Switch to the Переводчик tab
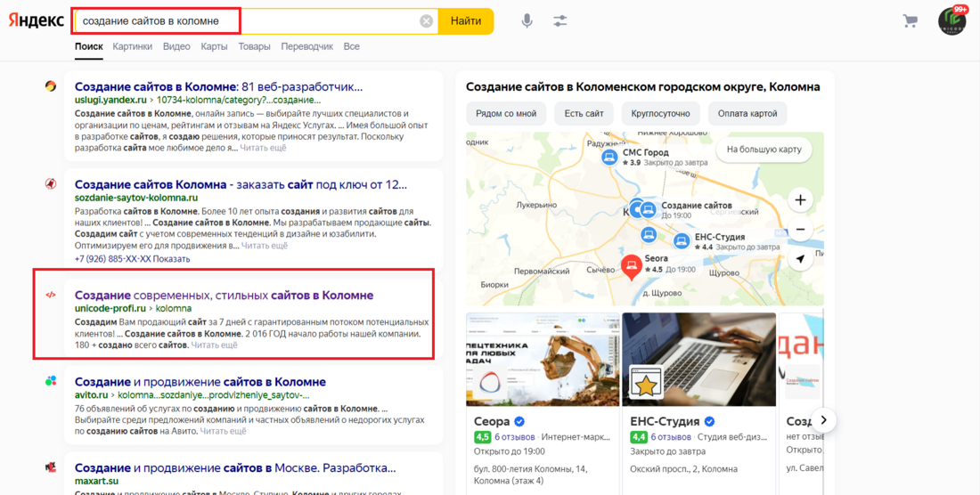Viewport: 980px width, 495px height. point(306,47)
